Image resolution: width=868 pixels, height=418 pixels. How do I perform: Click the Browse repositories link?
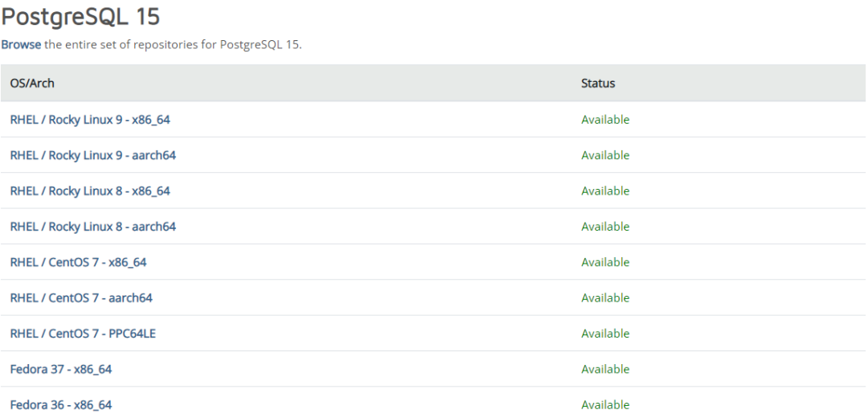coord(21,45)
